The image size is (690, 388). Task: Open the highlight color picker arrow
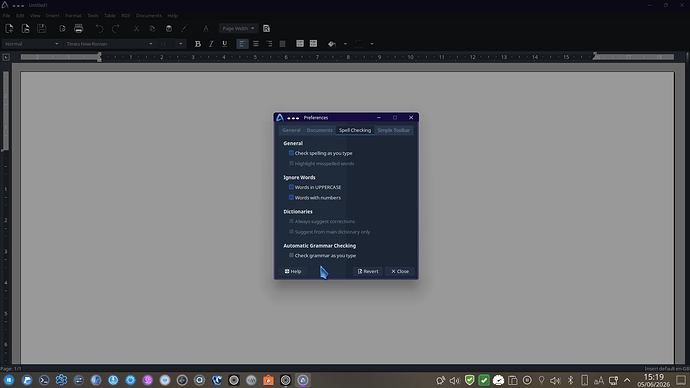345,44
